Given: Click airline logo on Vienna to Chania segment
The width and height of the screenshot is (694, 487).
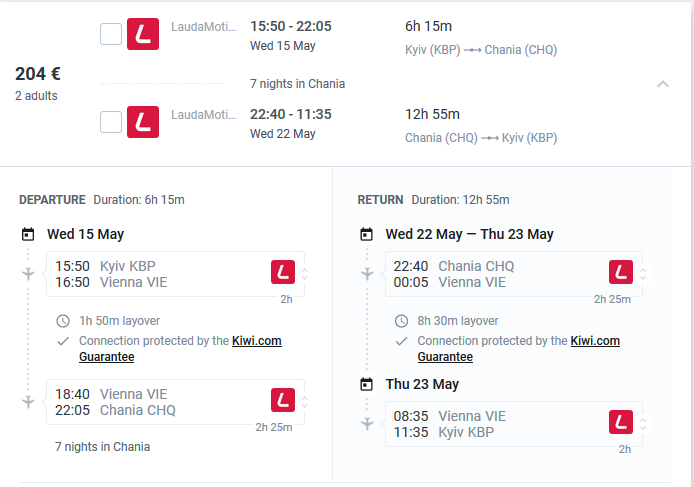Looking at the screenshot, I should click(x=283, y=400).
